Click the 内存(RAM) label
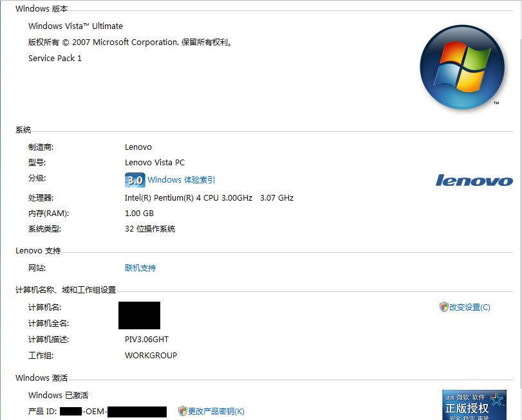This screenshot has width=522, height=420. (x=49, y=213)
